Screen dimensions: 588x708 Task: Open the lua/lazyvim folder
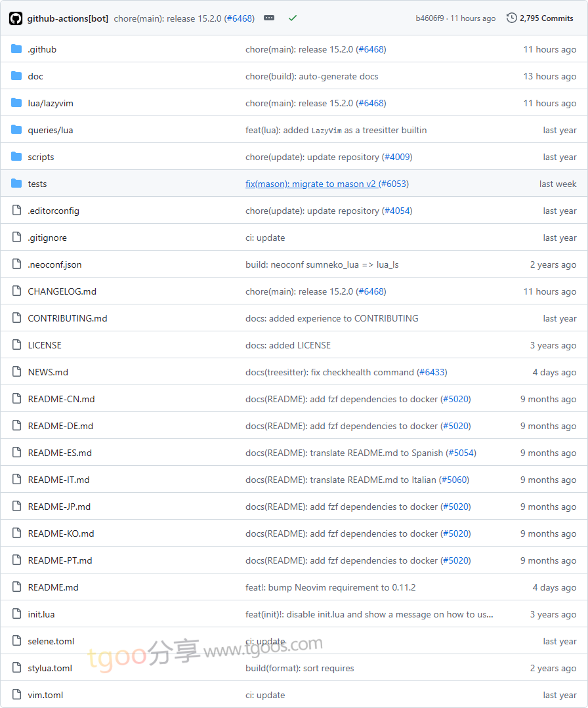coord(51,103)
